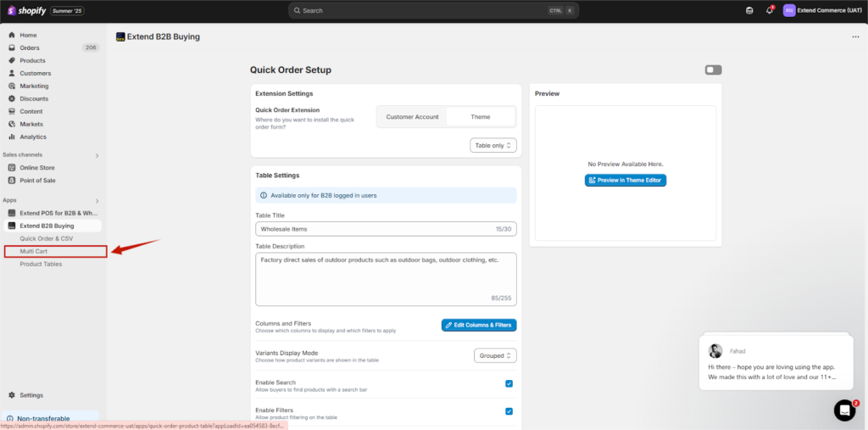
Task: Click the Content icon in the sidebar
Action: (12, 111)
